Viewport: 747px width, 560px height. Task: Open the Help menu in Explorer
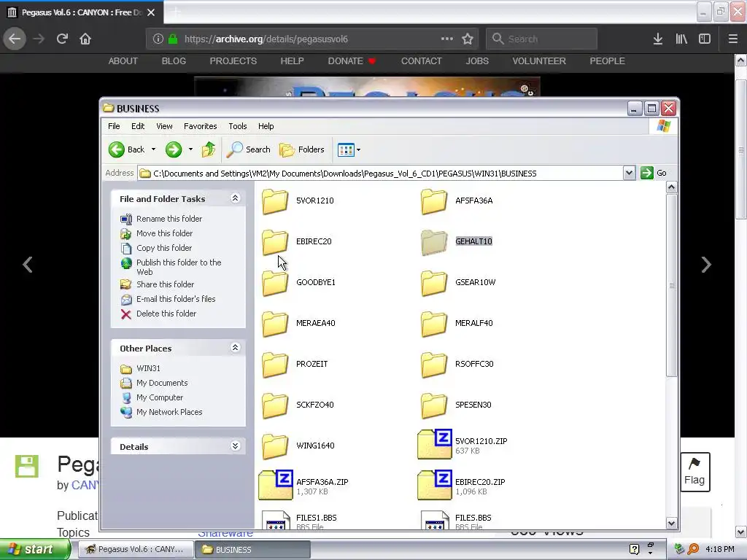click(266, 126)
